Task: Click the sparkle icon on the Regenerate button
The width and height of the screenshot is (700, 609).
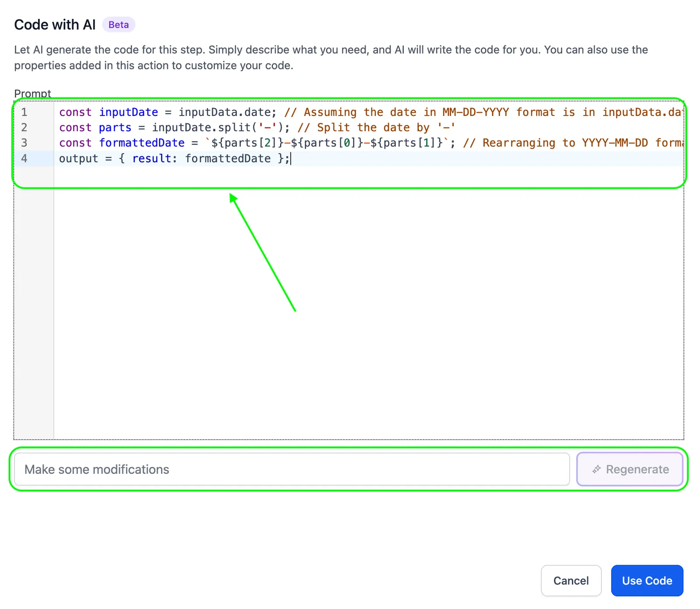Action: pyautogui.click(x=596, y=469)
